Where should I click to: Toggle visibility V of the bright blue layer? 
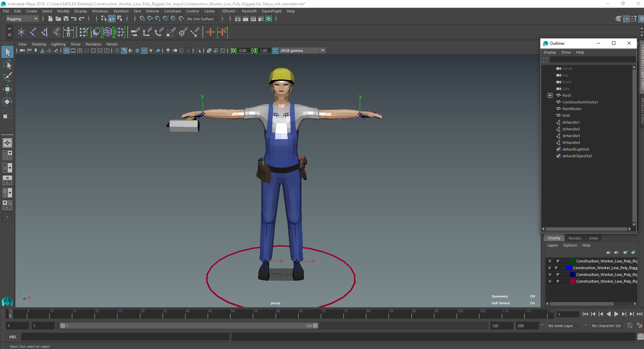(550, 268)
